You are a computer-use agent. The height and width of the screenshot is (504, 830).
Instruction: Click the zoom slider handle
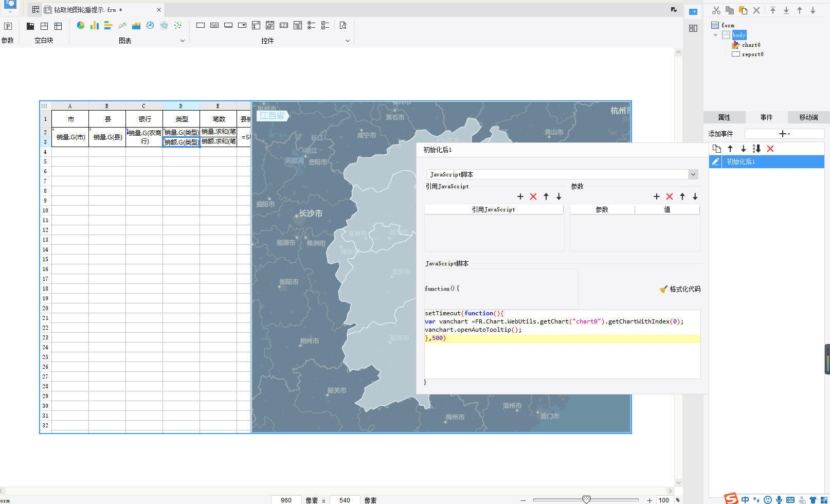(x=586, y=499)
